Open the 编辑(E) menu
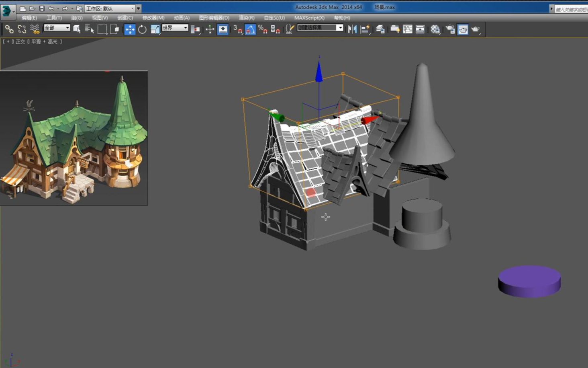 [x=29, y=18]
